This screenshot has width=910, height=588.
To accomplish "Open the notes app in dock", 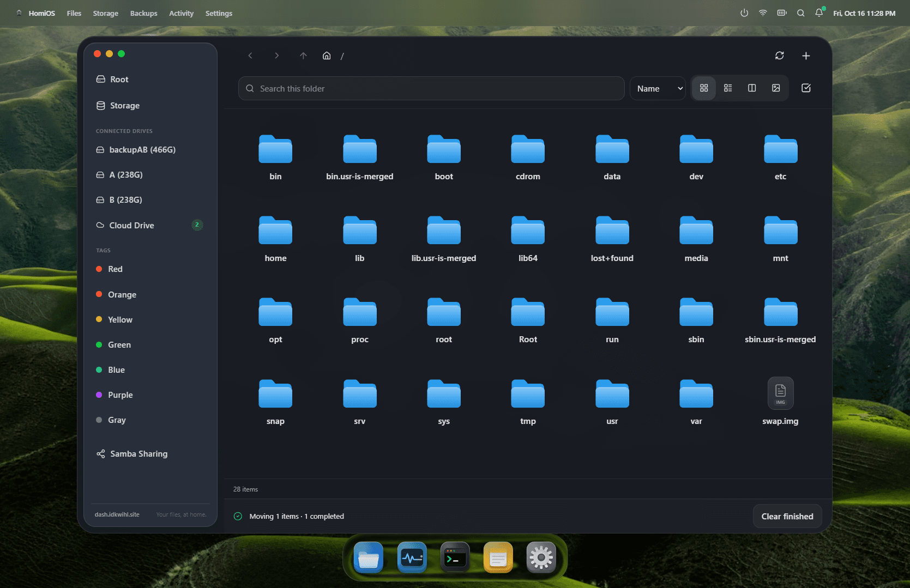I will point(498,558).
